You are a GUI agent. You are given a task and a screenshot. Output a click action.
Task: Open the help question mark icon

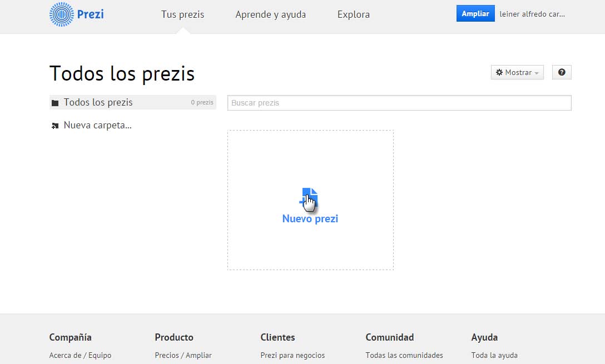(562, 72)
